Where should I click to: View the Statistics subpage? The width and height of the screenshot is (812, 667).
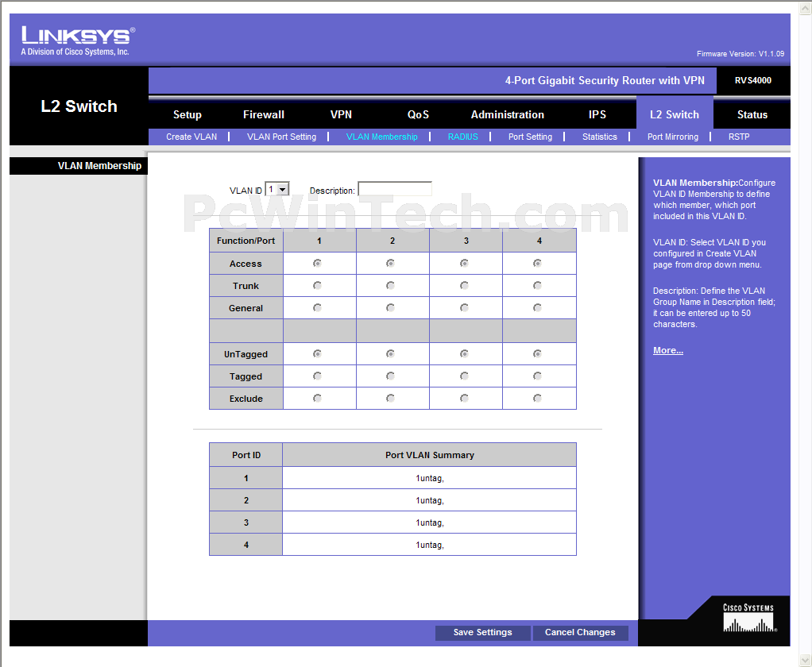pos(600,137)
